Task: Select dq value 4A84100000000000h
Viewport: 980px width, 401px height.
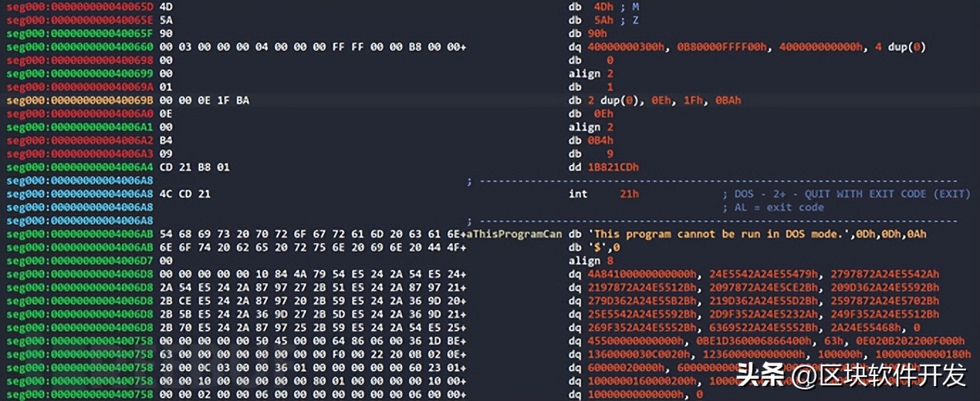Action: [x=641, y=274]
